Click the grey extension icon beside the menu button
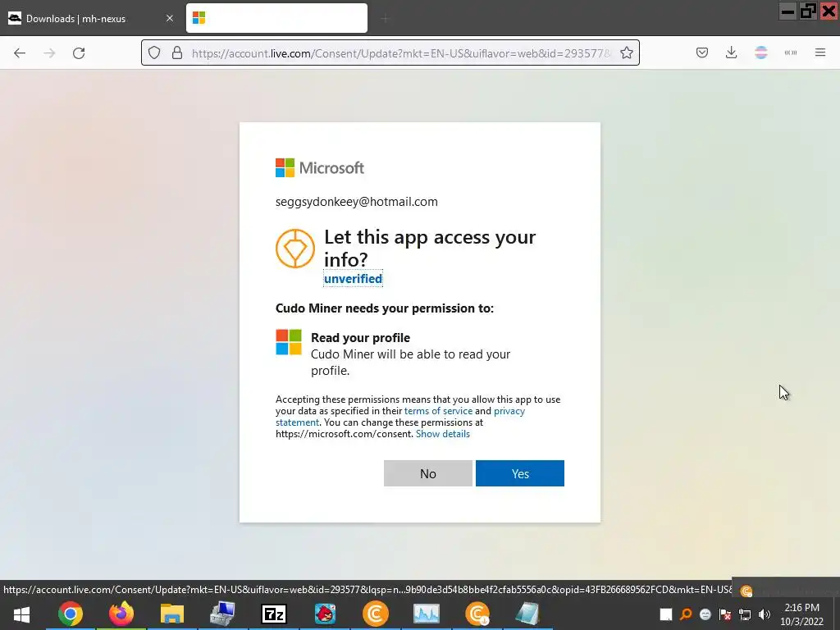 click(791, 52)
